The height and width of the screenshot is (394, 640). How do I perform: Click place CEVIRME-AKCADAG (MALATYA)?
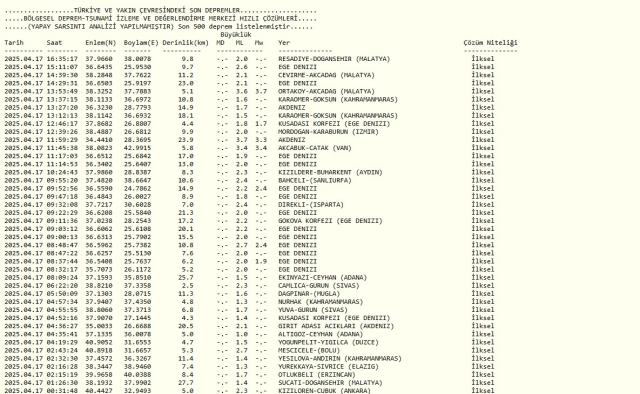tap(326, 75)
